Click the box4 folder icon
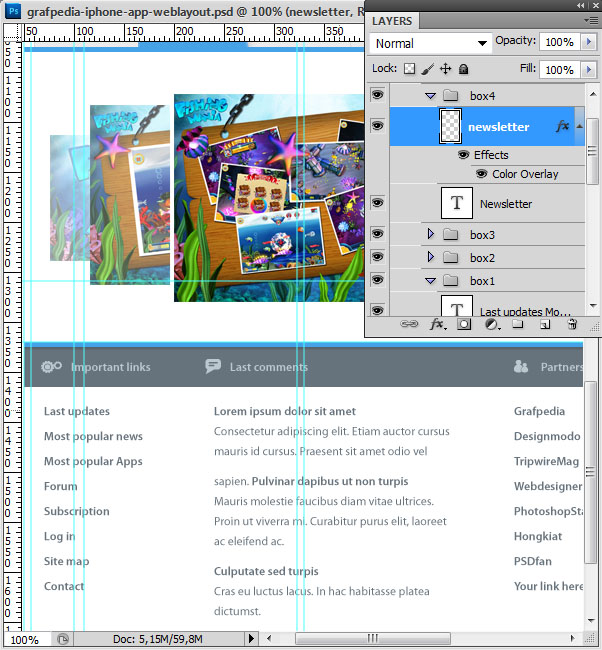602x650 pixels. (x=450, y=96)
